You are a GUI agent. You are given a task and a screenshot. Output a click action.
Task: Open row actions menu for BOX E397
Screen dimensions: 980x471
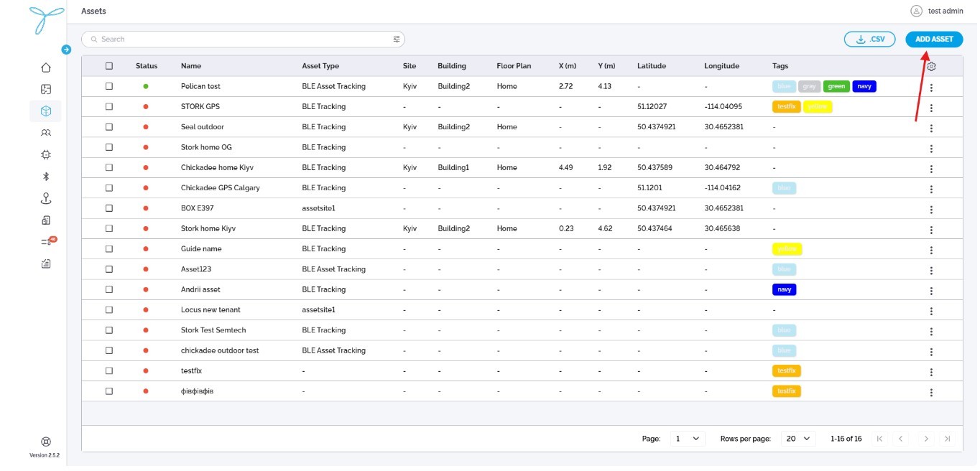pyautogui.click(x=931, y=210)
